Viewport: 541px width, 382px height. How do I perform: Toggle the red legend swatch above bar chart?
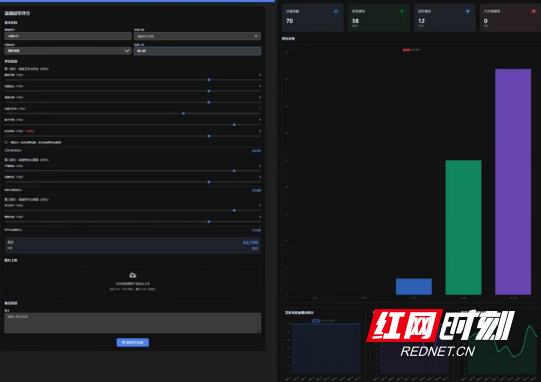click(x=406, y=50)
